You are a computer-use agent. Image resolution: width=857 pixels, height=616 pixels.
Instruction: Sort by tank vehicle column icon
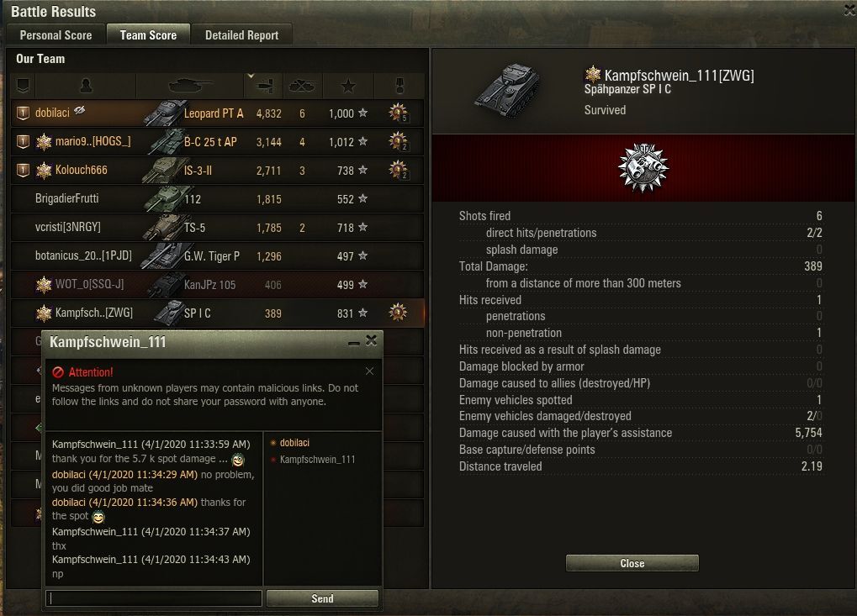coord(190,86)
